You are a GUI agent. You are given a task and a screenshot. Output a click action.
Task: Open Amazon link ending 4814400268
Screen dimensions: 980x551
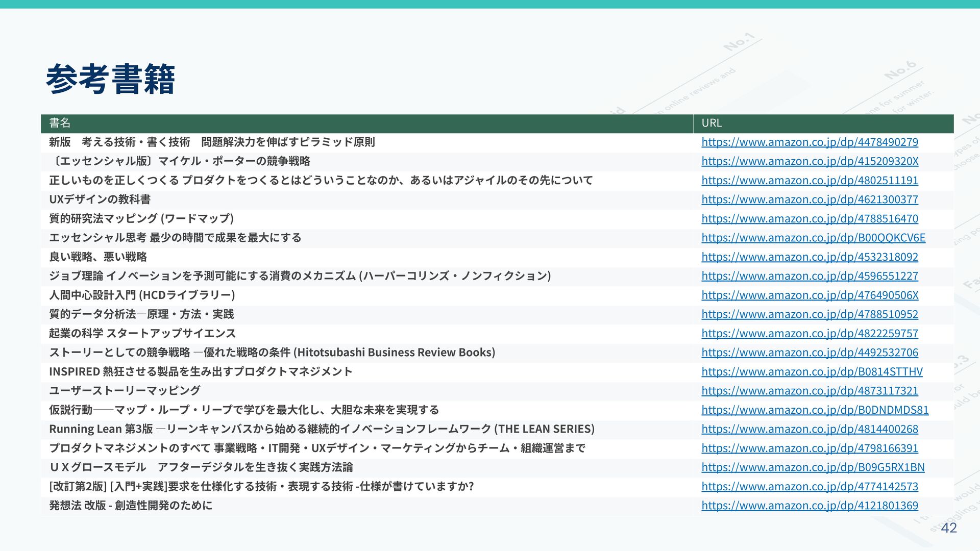click(x=810, y=429)
